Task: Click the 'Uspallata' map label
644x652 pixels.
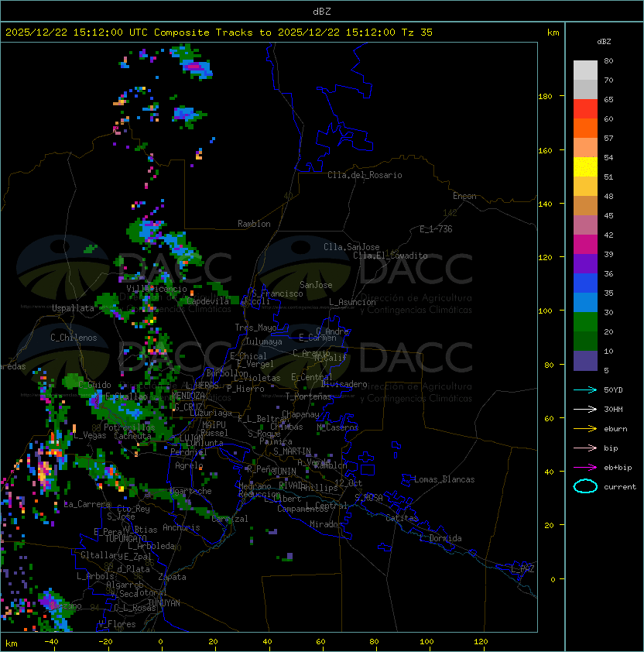Action: tap(73, 308)
